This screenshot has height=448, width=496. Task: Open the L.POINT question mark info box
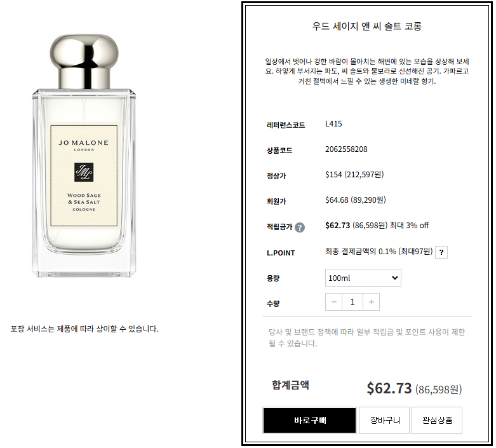point(441,252)
